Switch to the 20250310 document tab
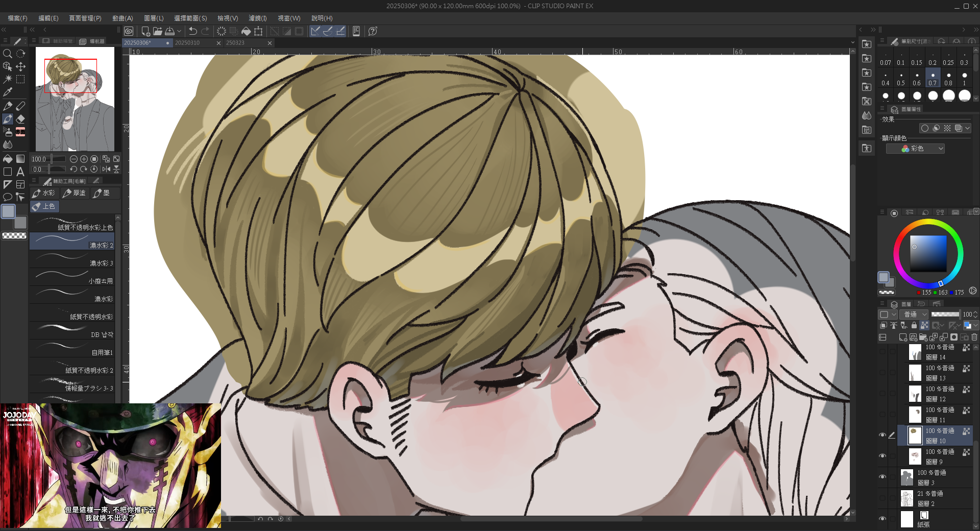 coord(198,43)
